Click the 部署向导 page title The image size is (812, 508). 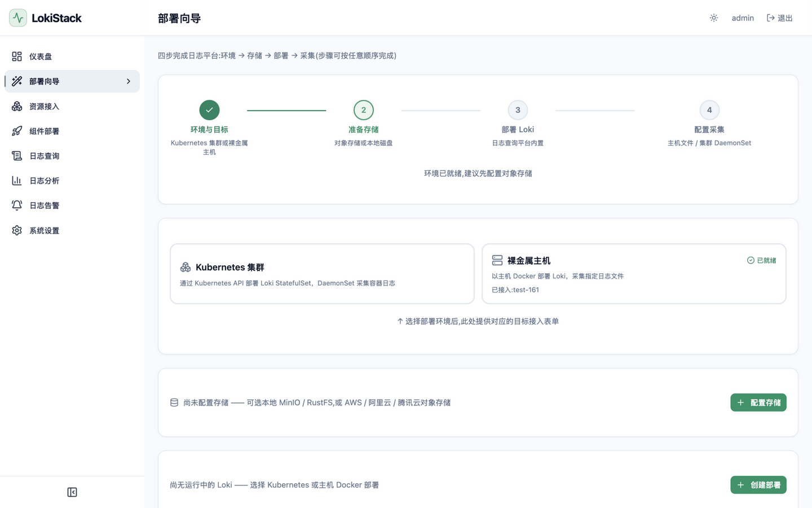[x=179, y=18]
